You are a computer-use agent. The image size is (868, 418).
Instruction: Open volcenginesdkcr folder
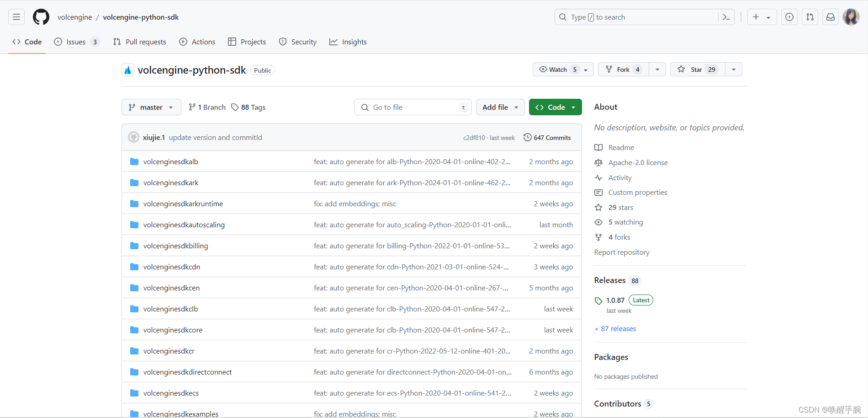169,351
